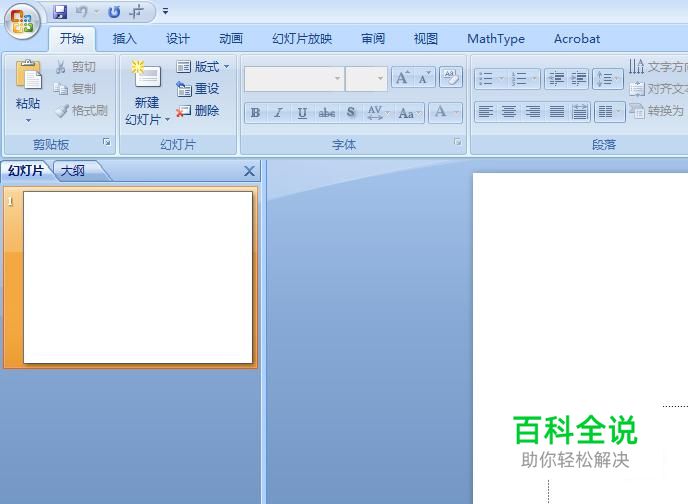688x504 pixels.
Task: Customize the quick access toolbar dropdown
Action: (165, 11)
